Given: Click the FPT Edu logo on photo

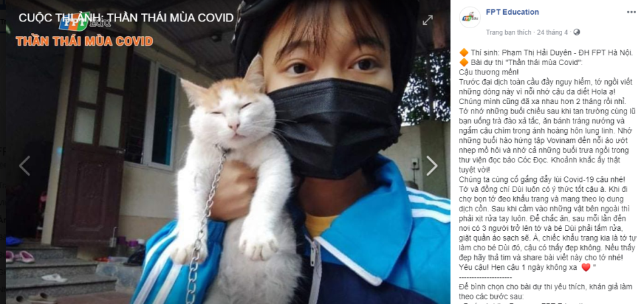Looking at the screenshot, I should pos(85,21).
